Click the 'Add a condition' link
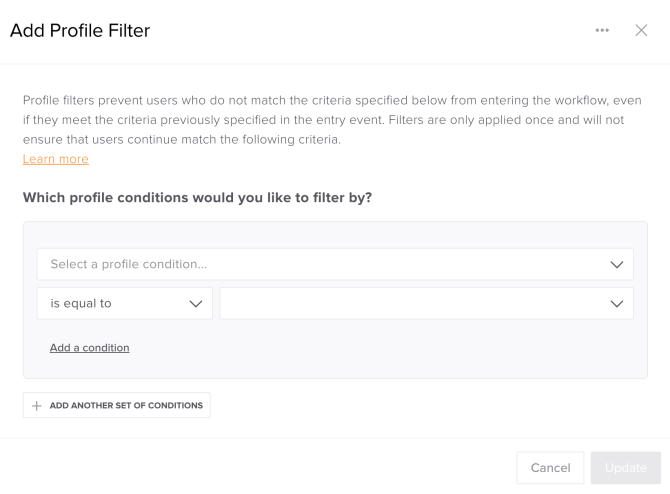The height and width of the screenshot is (494, 670). tap(89, 348)
